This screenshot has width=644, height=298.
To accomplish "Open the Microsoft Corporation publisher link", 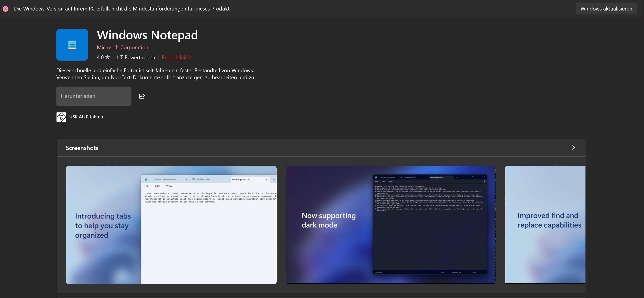I will coord(122,47).
